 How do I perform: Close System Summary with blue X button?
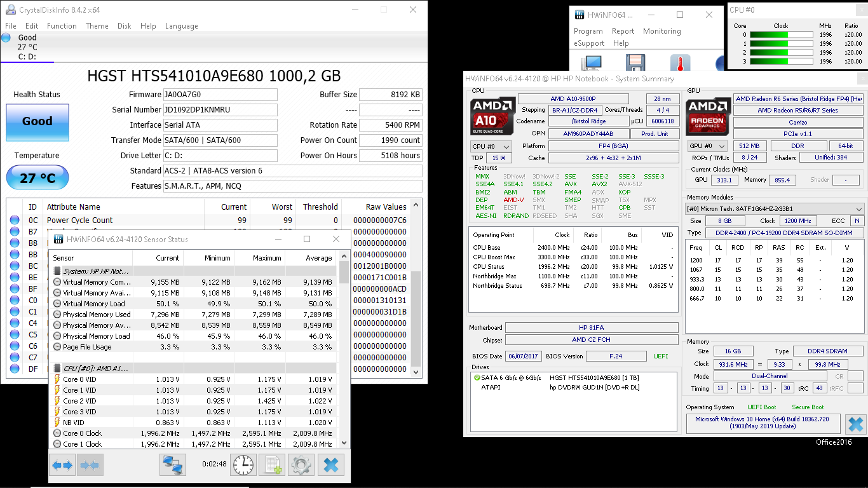click(855, 424)
